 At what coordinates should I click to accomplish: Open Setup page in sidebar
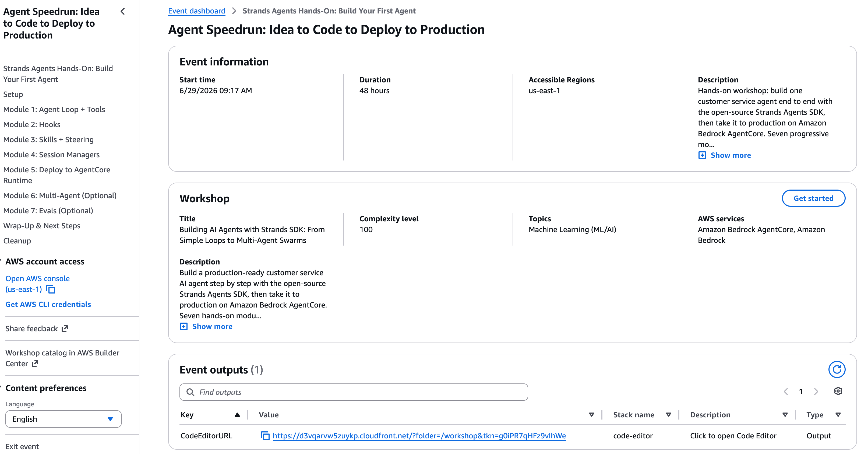pyautogui.click(x=13, y=95)
